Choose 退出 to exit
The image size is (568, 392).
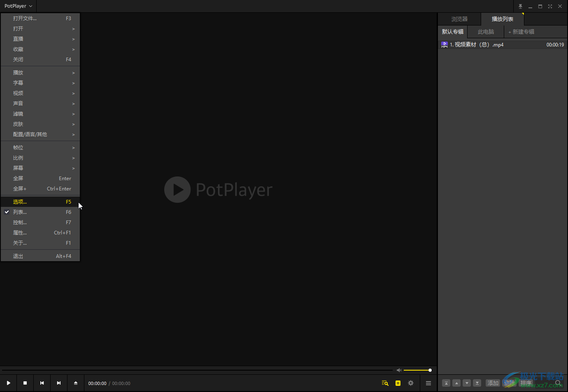coord(40,256)
